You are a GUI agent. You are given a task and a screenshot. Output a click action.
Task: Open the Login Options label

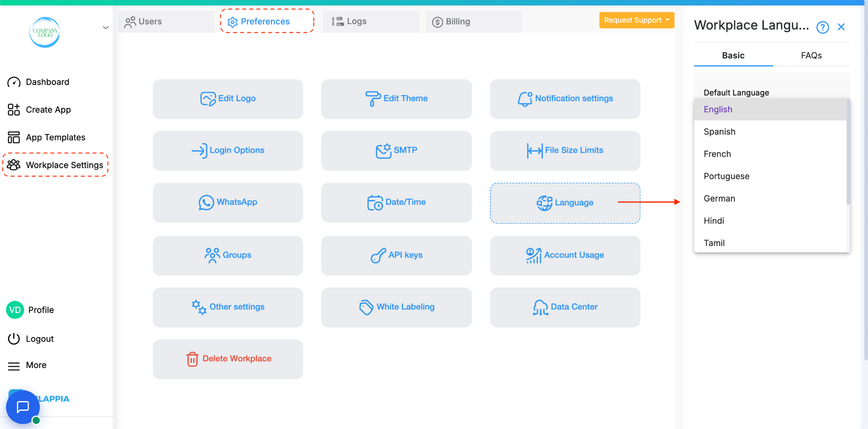(237, 150)
